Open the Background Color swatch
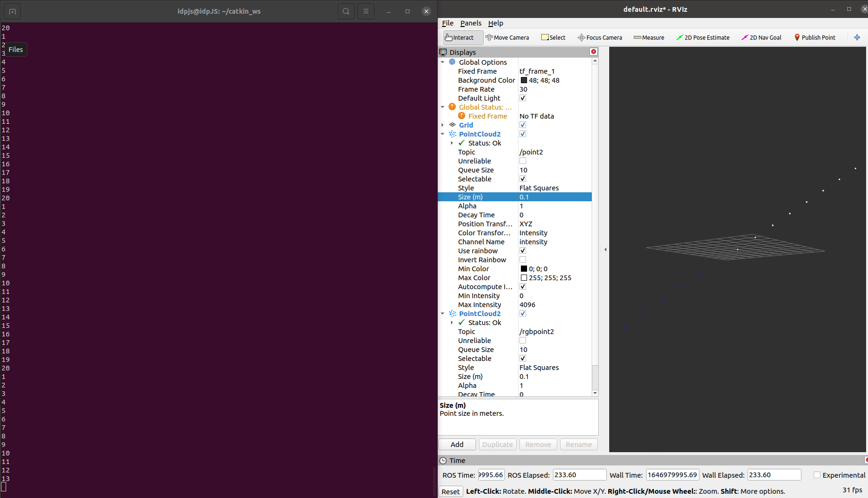 (x=524, y=80)
